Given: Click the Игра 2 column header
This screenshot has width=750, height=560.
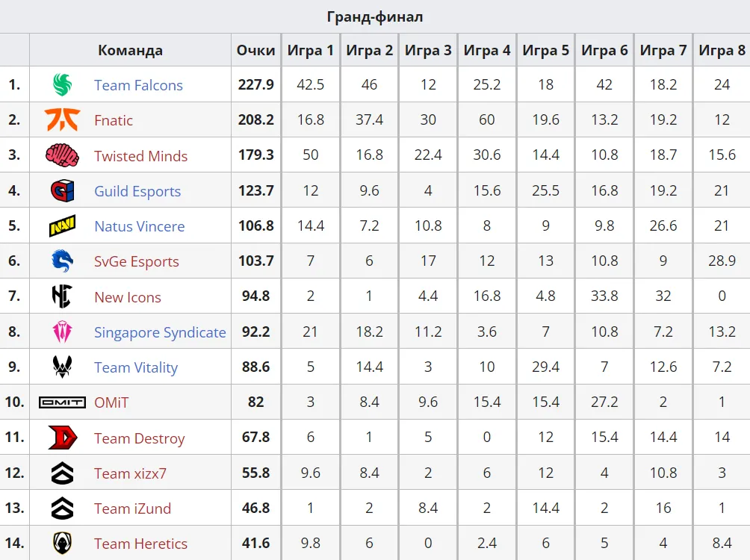Looking at the screenshot, I should click(369, 50).
